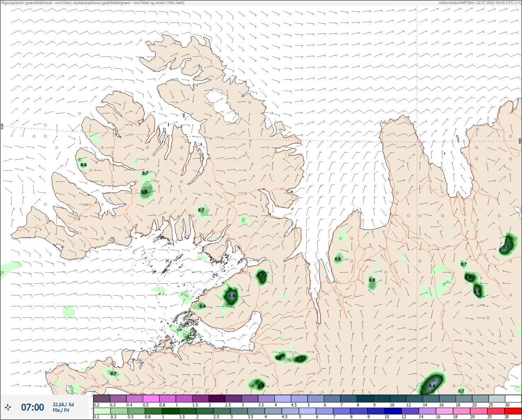The width and height of the screenshot is (522, 420).
Task: Select the 07:00 forecast time label
Action: [32, 407]
